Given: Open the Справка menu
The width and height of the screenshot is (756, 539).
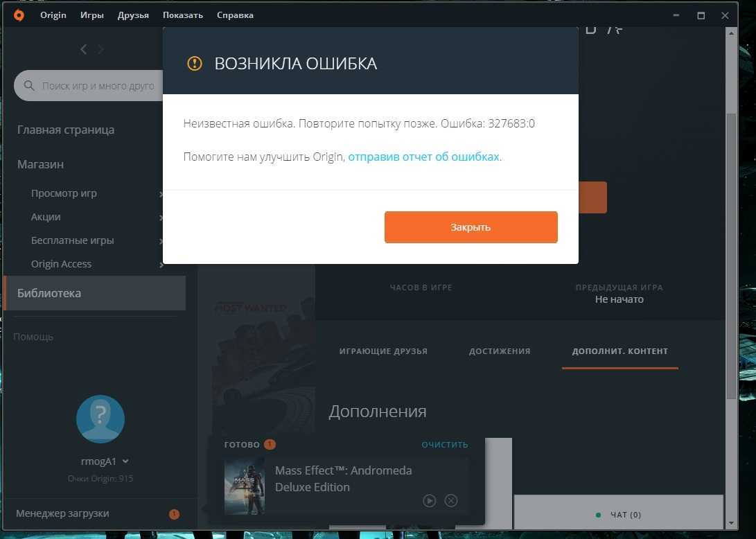Looking at the screenshot, I should click(x=235, y=15).
